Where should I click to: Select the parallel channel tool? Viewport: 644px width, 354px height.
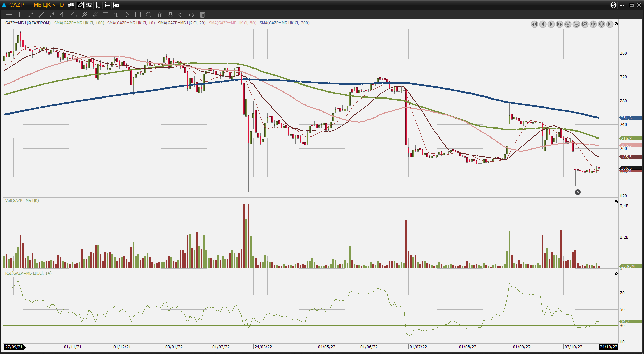[x=63, y=15]
